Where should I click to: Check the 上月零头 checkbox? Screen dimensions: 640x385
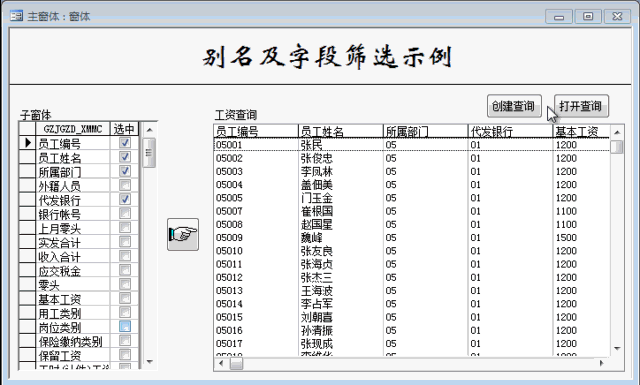tap(125, 227)
